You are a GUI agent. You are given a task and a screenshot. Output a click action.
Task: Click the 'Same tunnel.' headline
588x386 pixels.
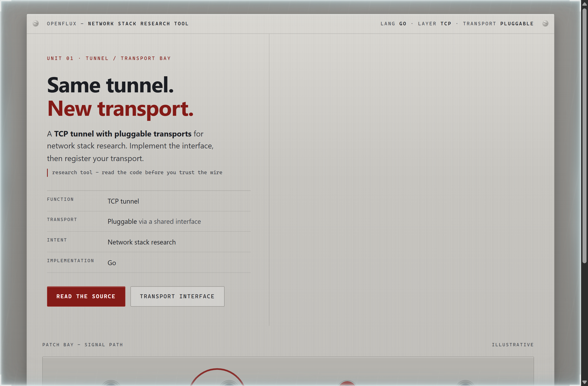coord(110,85)
